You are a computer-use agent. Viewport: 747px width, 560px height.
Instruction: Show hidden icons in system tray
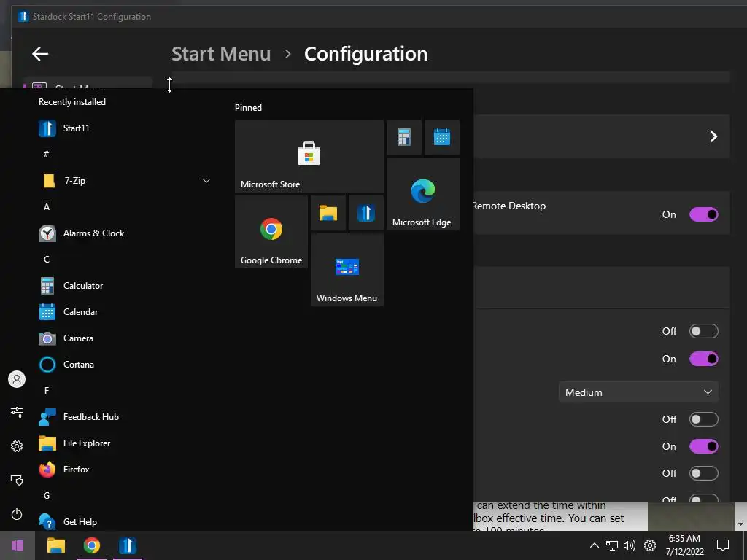point(594,545)
